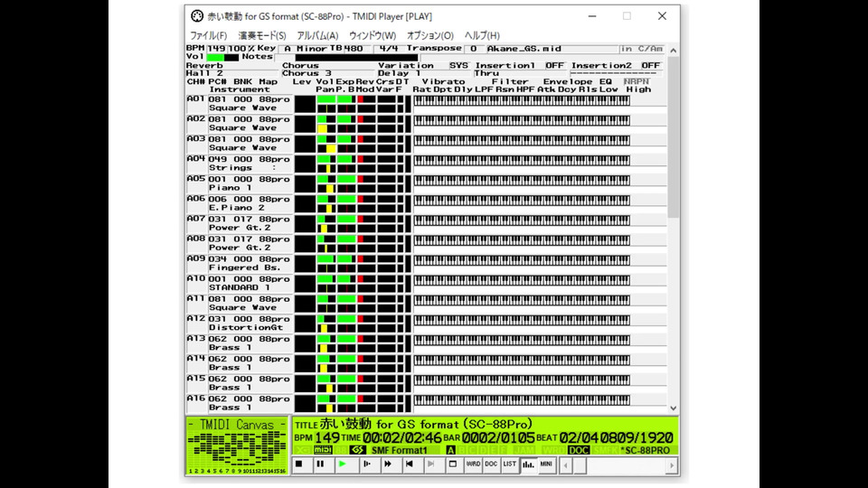This screenshot has height=488, width=868.
Task: Click the position slider right arrow
Action: 672,466
